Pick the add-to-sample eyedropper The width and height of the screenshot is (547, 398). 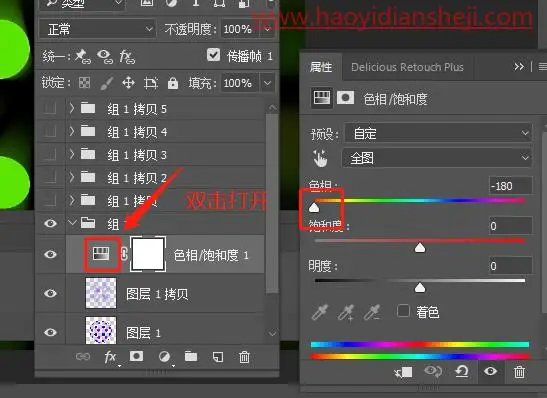(x=346, y=312)
